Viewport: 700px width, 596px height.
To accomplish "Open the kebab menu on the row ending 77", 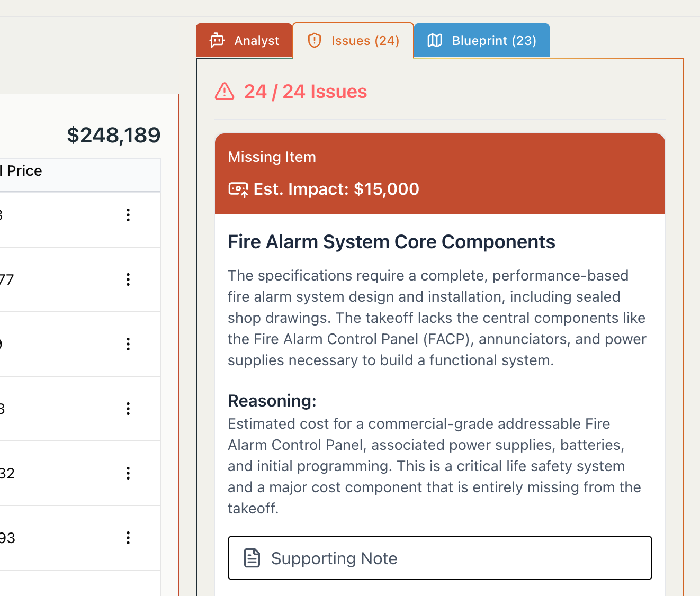I will [x=128, y=279].
